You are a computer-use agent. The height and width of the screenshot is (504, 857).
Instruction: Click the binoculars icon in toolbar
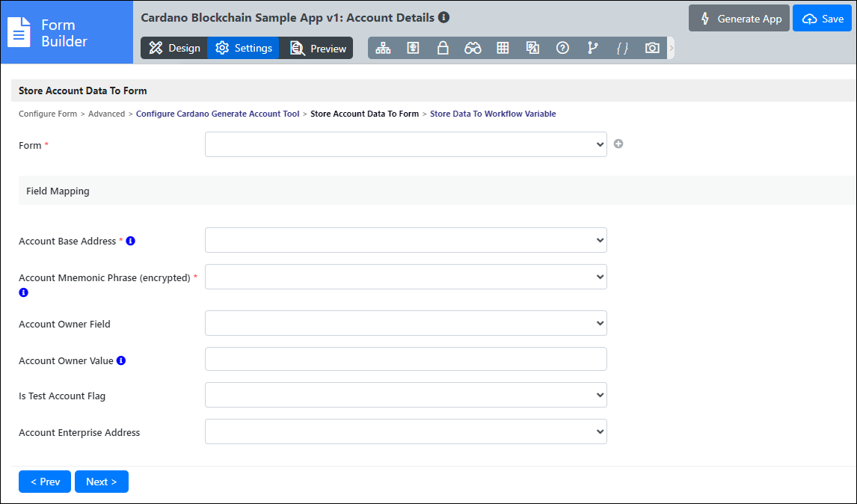click(473, 48)
